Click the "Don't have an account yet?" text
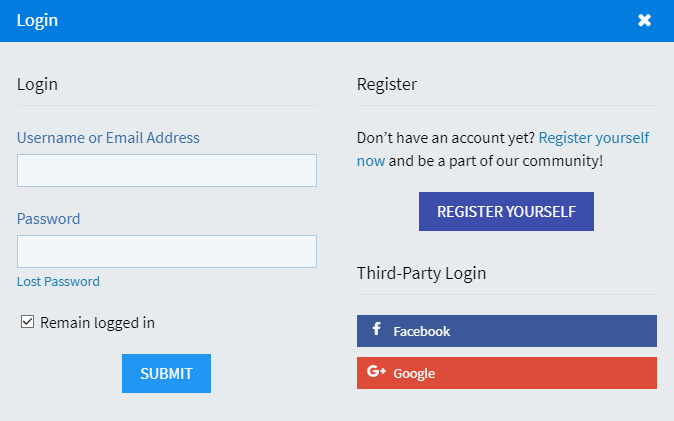 (446, 138)
